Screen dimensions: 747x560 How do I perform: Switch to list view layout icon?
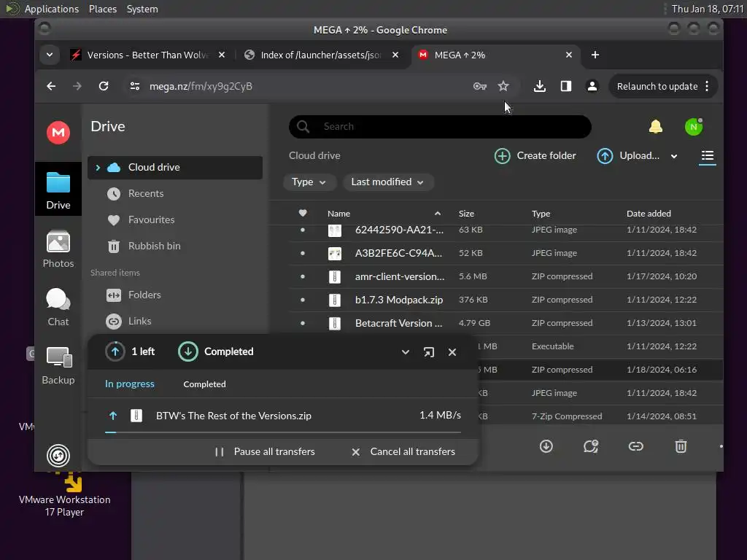pyautogui.click(x=707, y=156)
